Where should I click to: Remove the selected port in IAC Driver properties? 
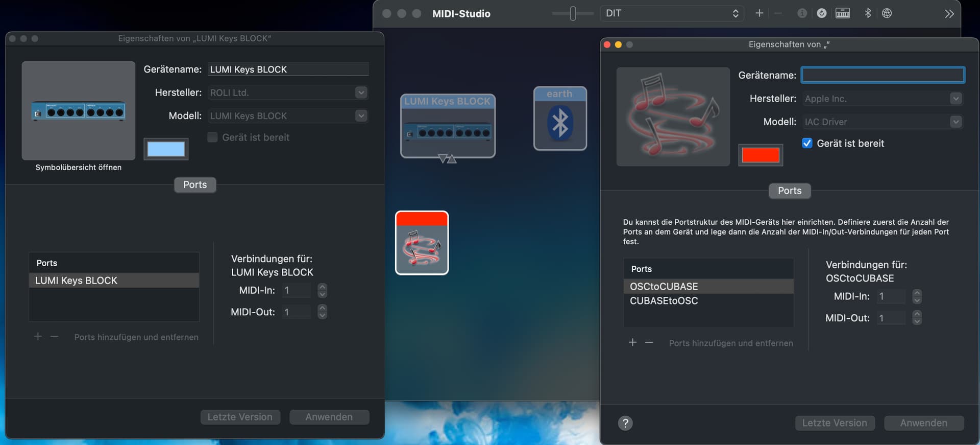649,342
